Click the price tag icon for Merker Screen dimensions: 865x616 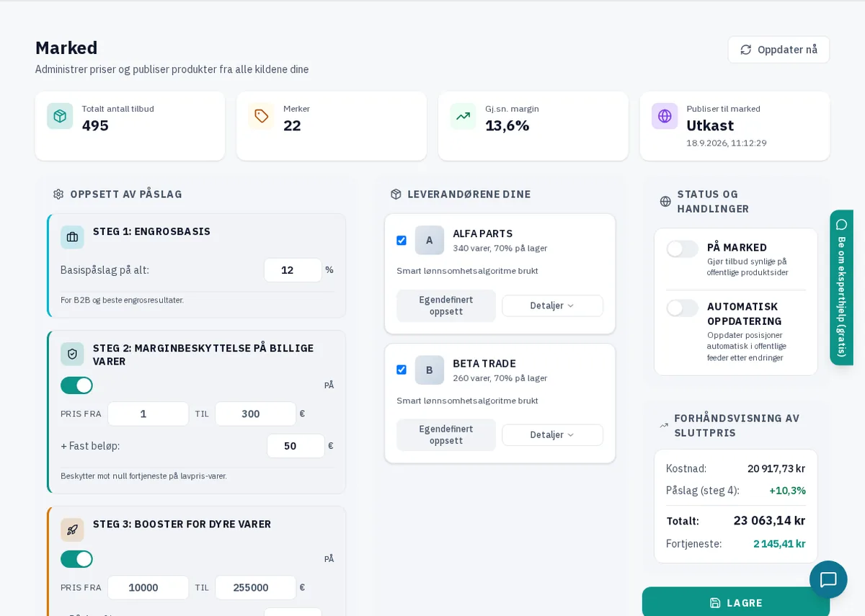coord(262,116)
